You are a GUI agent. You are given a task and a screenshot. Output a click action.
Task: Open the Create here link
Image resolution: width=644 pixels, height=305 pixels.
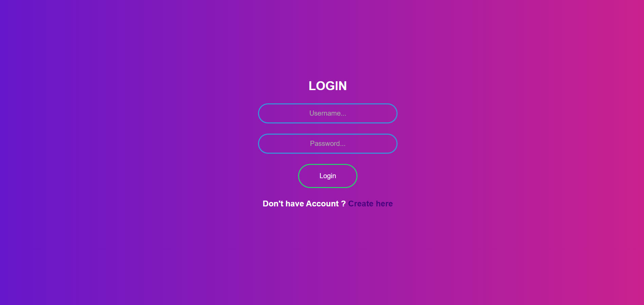pyautogui.click(x=370, y=204)
